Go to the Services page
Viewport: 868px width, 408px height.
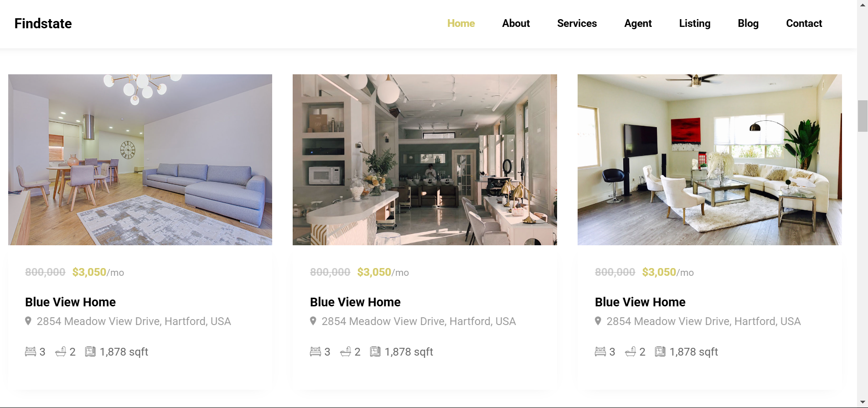pos(577,23)
